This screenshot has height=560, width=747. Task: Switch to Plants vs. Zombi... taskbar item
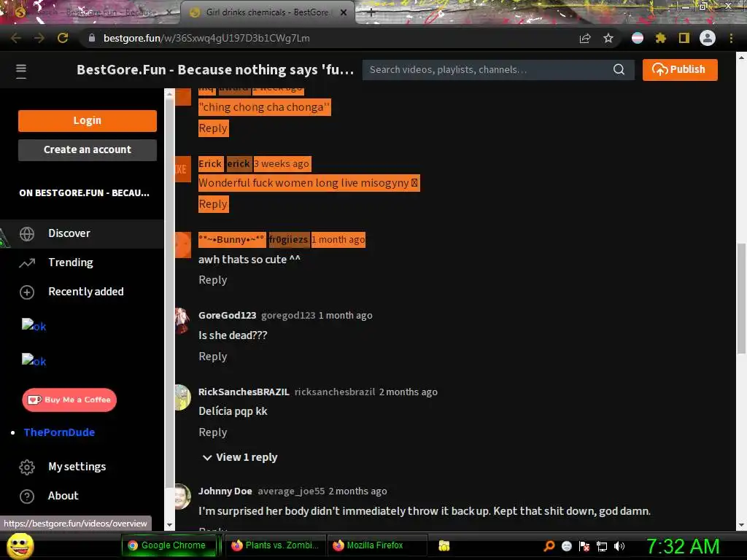[x=275, y=545]
